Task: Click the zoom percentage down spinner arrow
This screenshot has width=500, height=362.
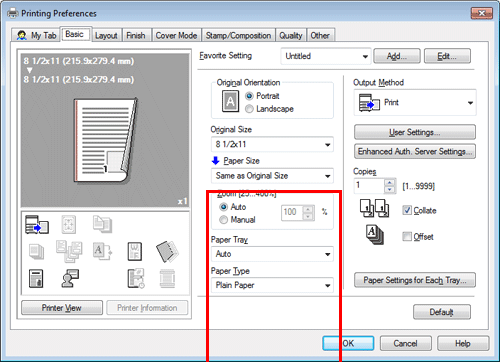Action: (308, 217)
